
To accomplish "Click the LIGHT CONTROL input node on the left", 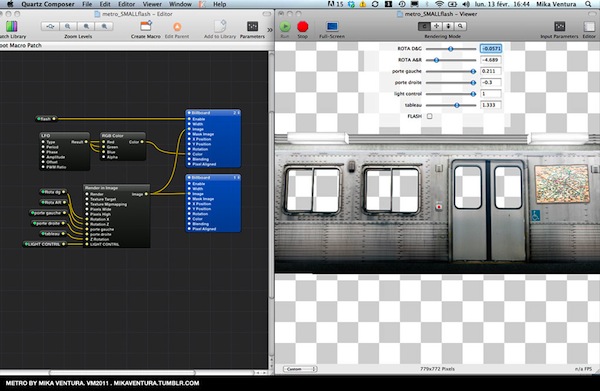I will point(45,244).
